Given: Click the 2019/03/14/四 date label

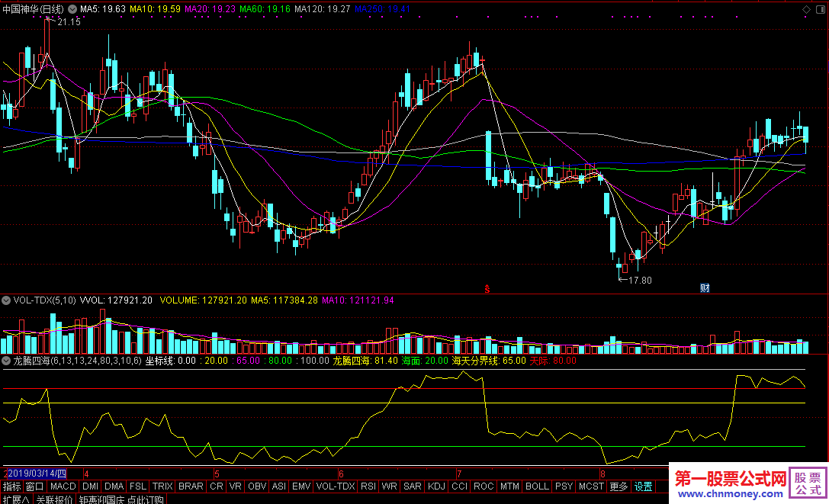Looking at the screenshot, I should pyautogui.click(x=37, y=473).
